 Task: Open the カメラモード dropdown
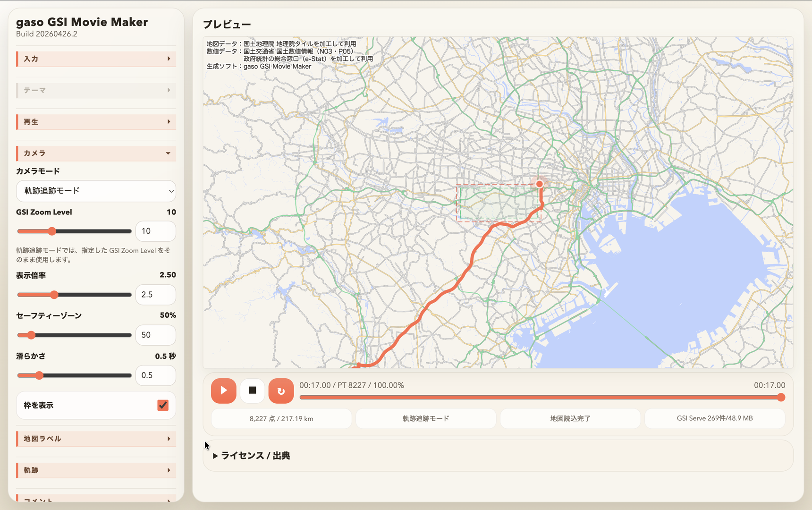(x=96, y=191)
